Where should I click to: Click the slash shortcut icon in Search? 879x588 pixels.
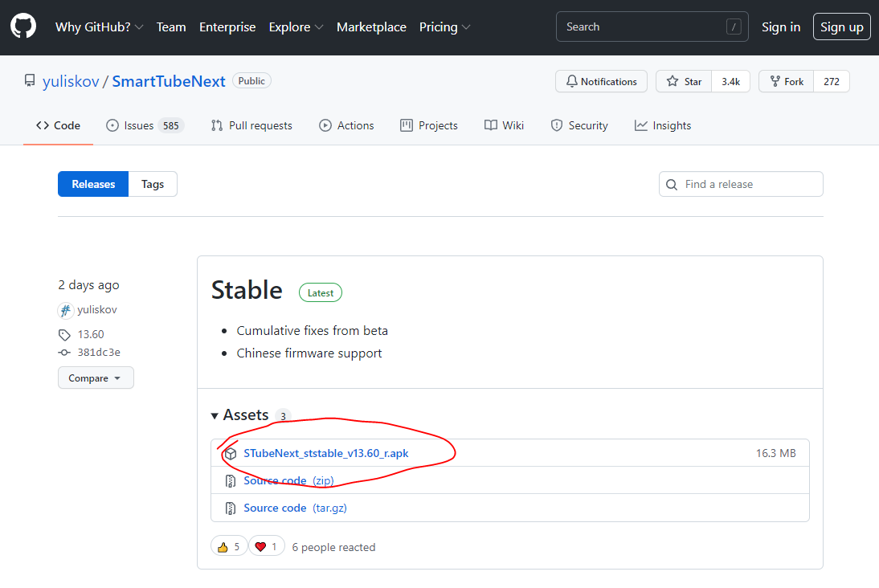pyautogui.click(x=734, y=27)
